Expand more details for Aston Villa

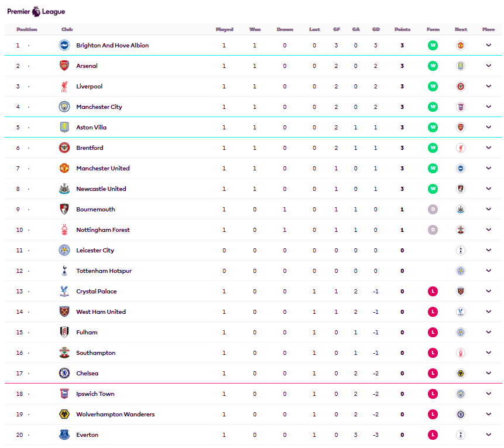tap(489, 127)
